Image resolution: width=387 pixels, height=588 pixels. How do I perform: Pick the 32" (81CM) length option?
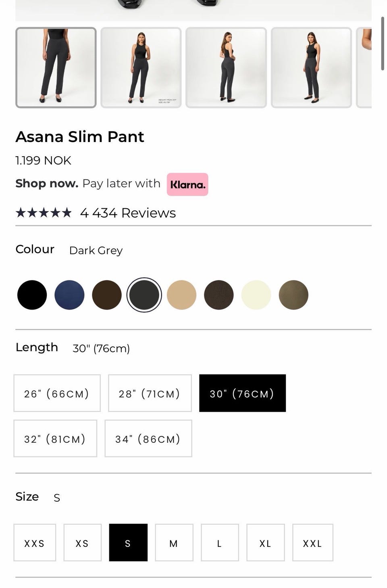pos(55,439)
